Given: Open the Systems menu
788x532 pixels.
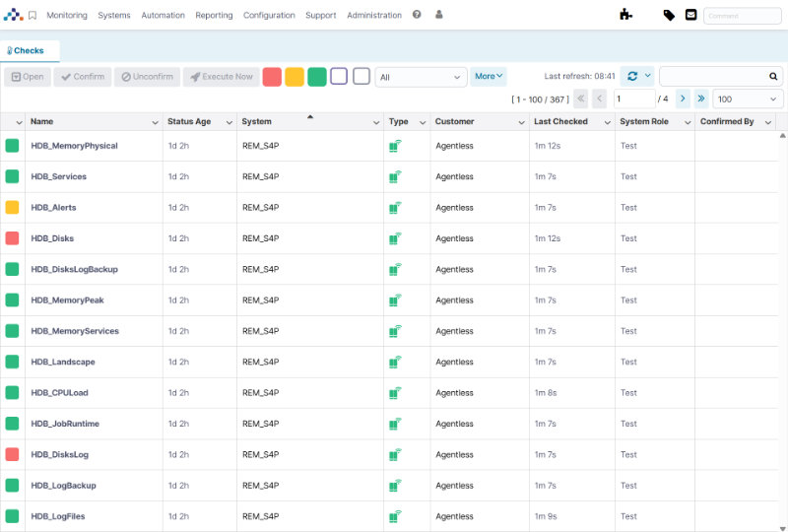Looking at the screenshot, I should 114,15.
